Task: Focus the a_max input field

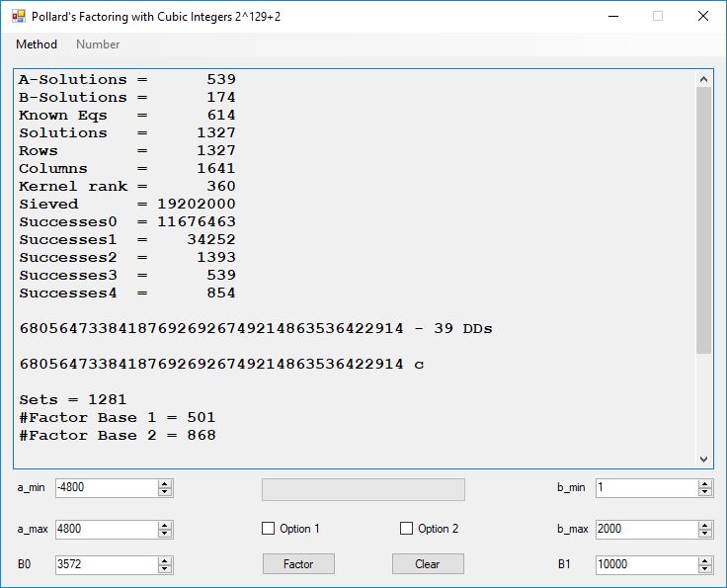Action: (106, 529)
